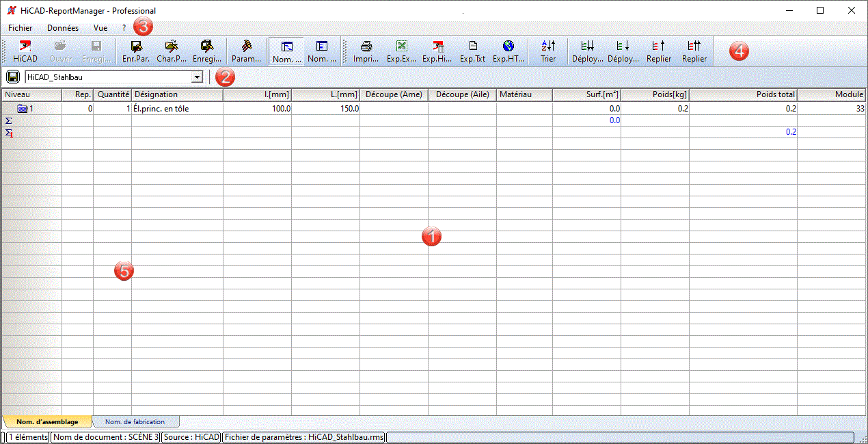Export as text via Exp.Txt icon

(473, 51)
